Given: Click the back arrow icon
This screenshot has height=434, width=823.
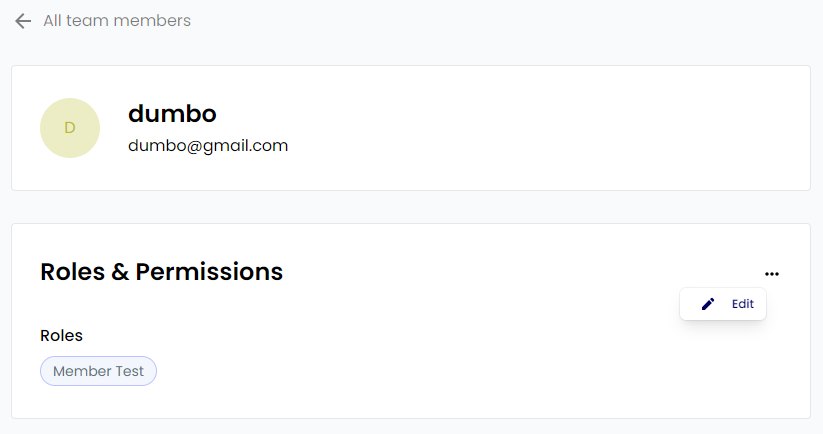Looking at the screenshot, I should 23,21.
